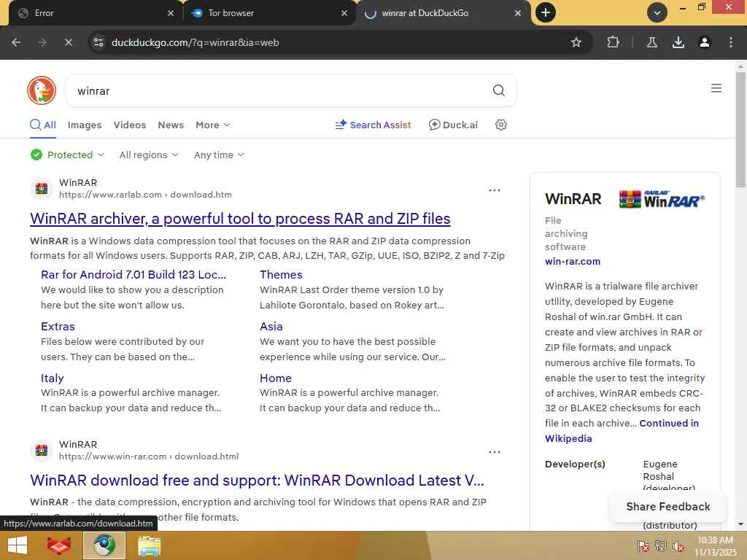Click the DuckDuckGo duck logo

pyautogui.click(x=42, y=90)
